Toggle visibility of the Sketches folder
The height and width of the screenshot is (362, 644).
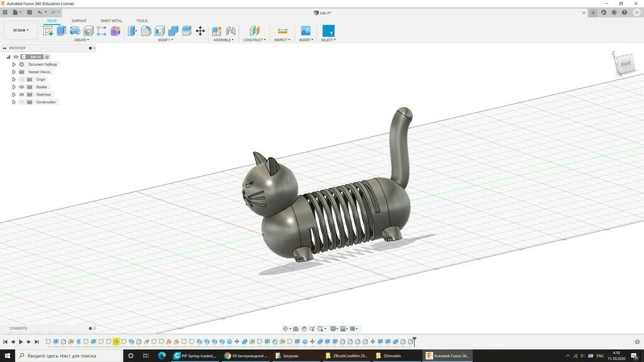pos(21,94)
